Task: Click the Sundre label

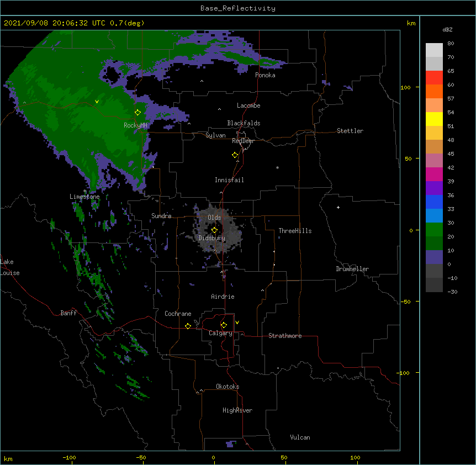Action: coord(161,216)
